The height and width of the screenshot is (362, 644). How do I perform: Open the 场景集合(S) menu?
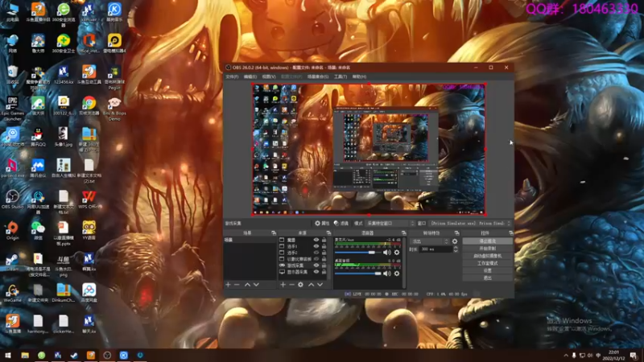(318, 76)
